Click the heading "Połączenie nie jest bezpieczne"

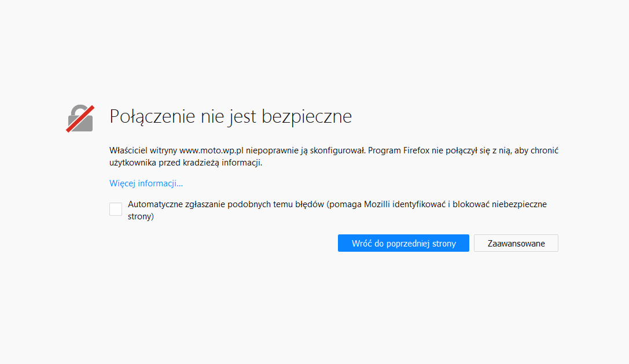(x=230, y=116)
